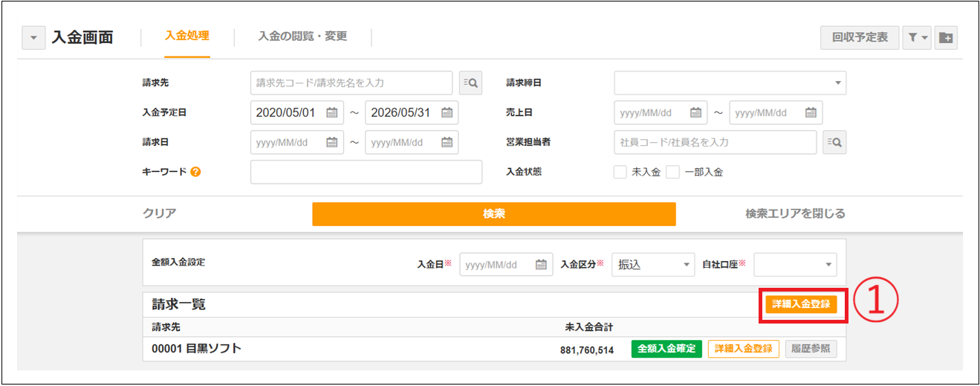Image resolution: width=980 pixels, height=386 pixels.
Task: Expand the 入金区分 dropdown showing 振込
Action: tap(653, 264)
